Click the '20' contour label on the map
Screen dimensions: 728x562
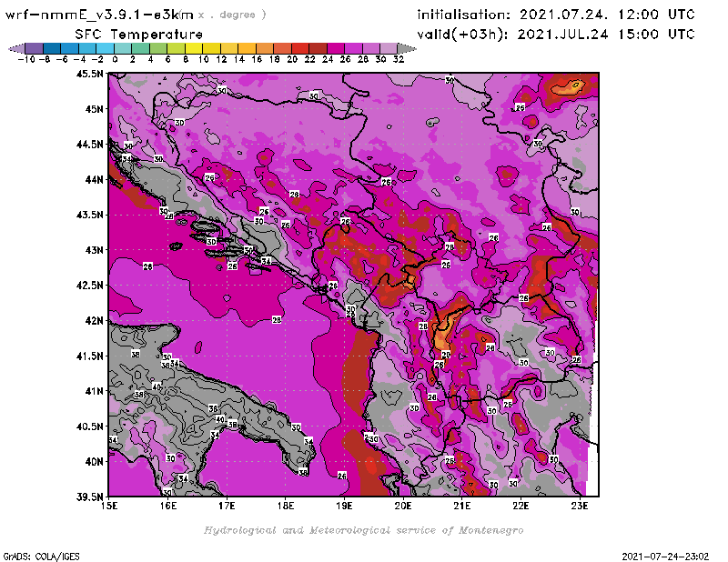446,355
